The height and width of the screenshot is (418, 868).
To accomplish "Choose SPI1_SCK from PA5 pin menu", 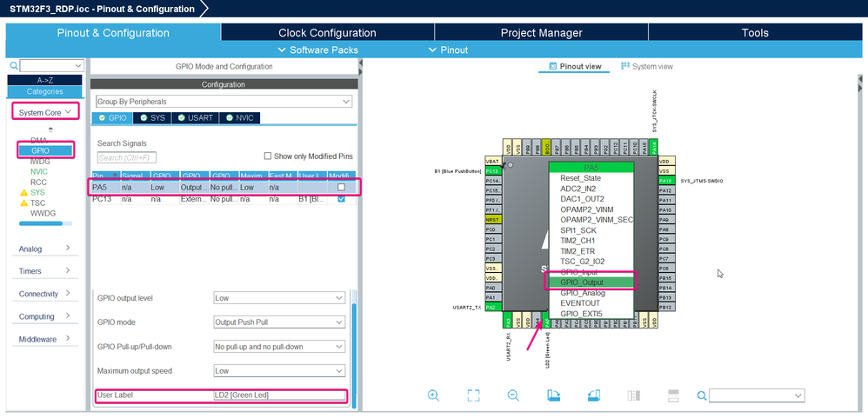I will [578, 230].
